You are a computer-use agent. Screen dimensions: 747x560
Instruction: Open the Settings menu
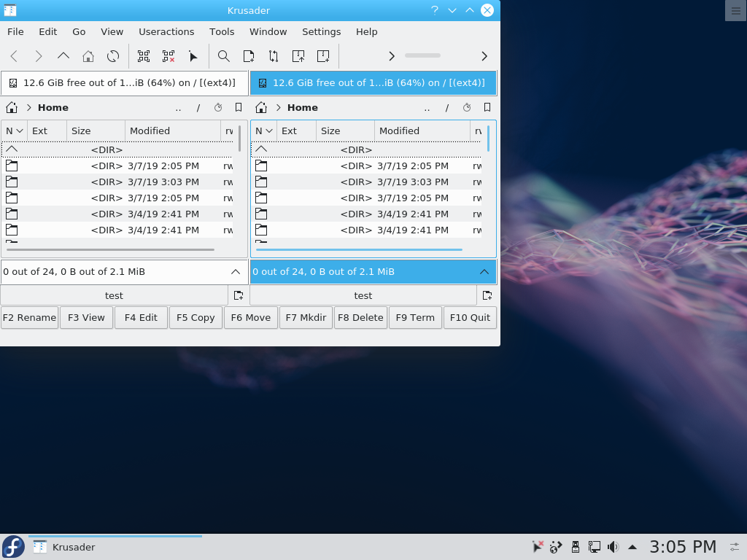321,32
